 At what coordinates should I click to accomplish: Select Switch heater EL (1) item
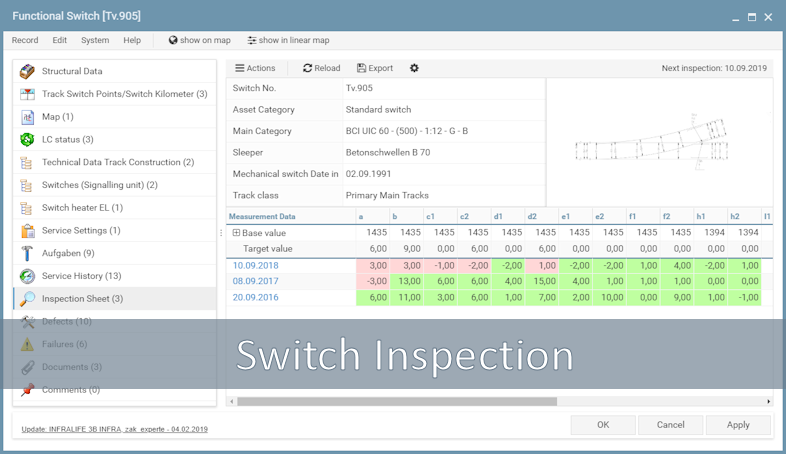82,208
